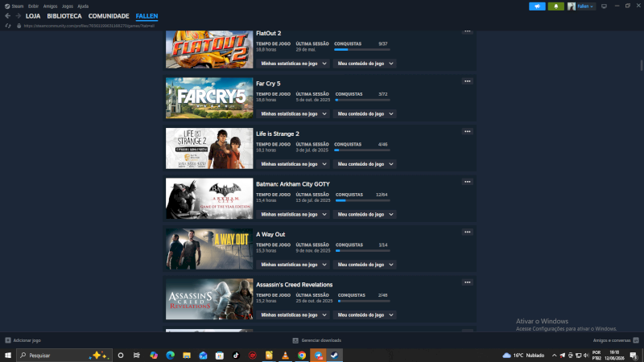The height and width of the screenshot is (362, 644).
Task: Open the green notifications bell
Action: (555, 6)
